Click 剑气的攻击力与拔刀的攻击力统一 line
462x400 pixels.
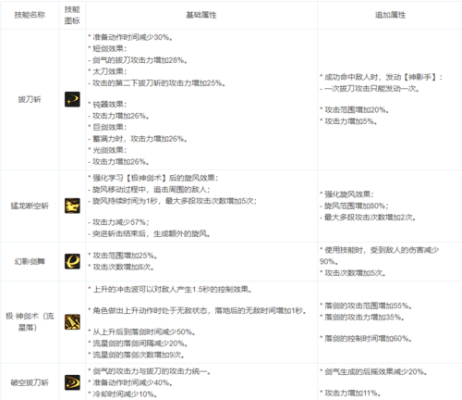149,371
